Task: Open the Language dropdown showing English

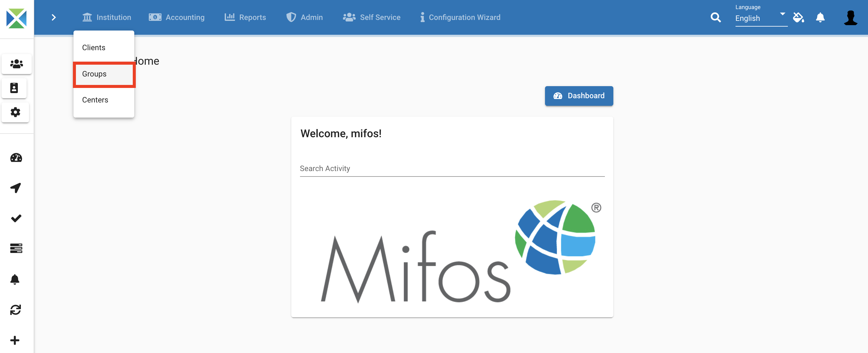Action: tap(761, 18)
